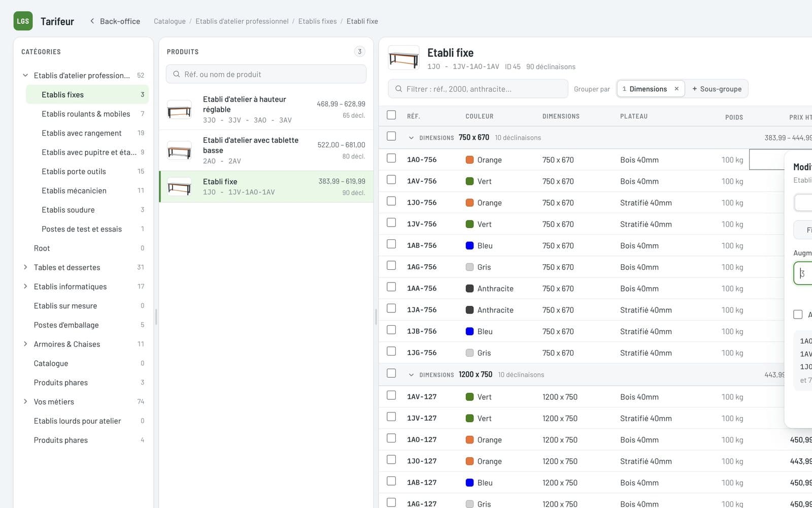Expand Vos métiers category
This screenshot has height=508, width=812.
point(25,402)
